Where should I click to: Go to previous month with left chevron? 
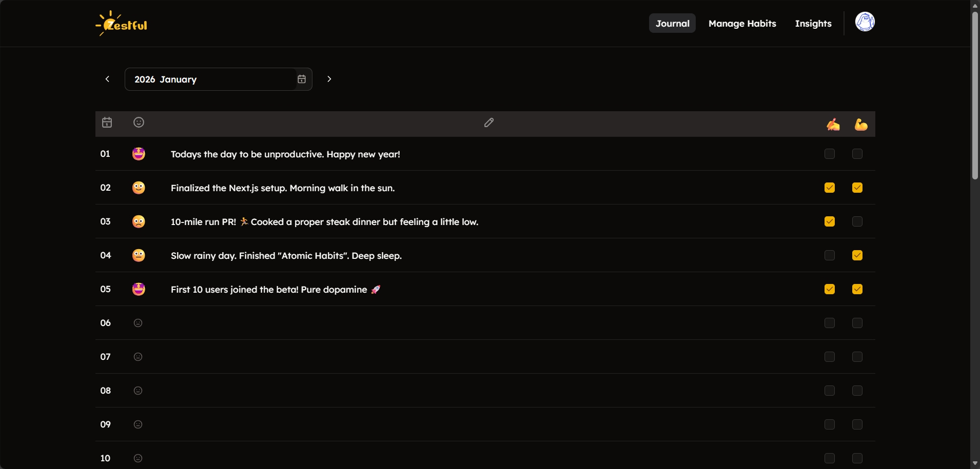click(107, 79)
